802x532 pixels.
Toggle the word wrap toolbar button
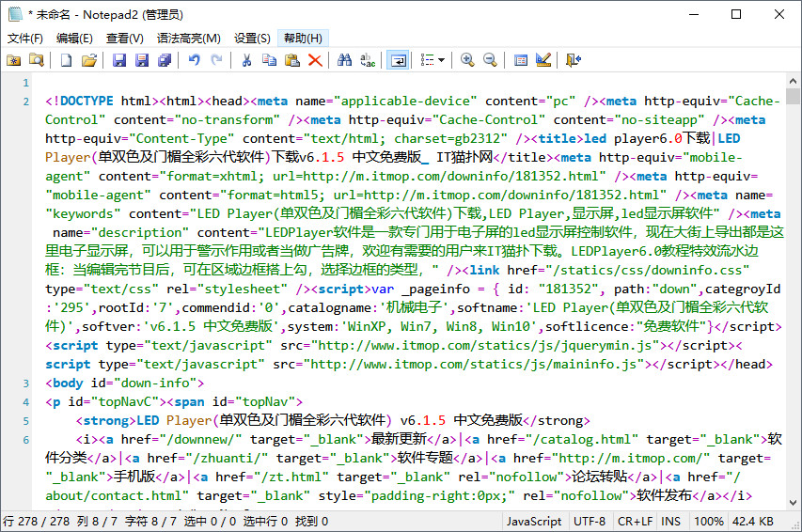399,60
